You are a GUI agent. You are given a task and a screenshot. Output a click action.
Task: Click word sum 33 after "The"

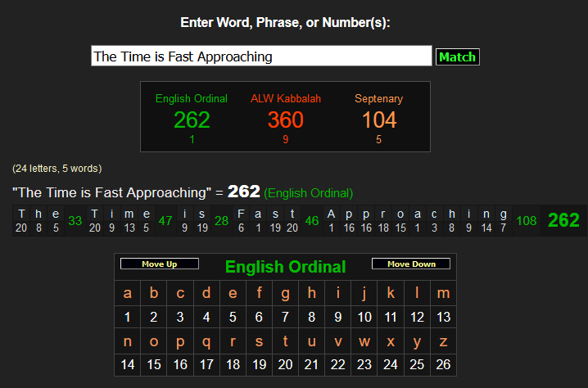(75, 221)
